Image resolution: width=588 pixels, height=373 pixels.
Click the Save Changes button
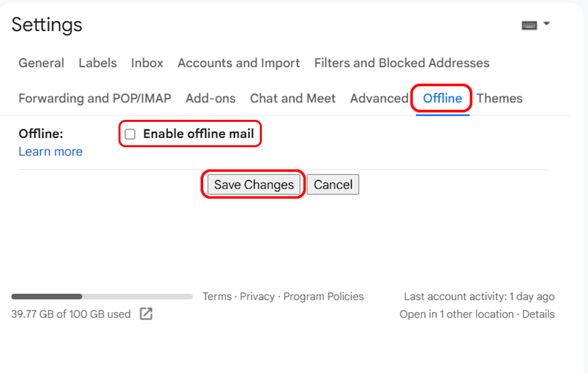253,184
